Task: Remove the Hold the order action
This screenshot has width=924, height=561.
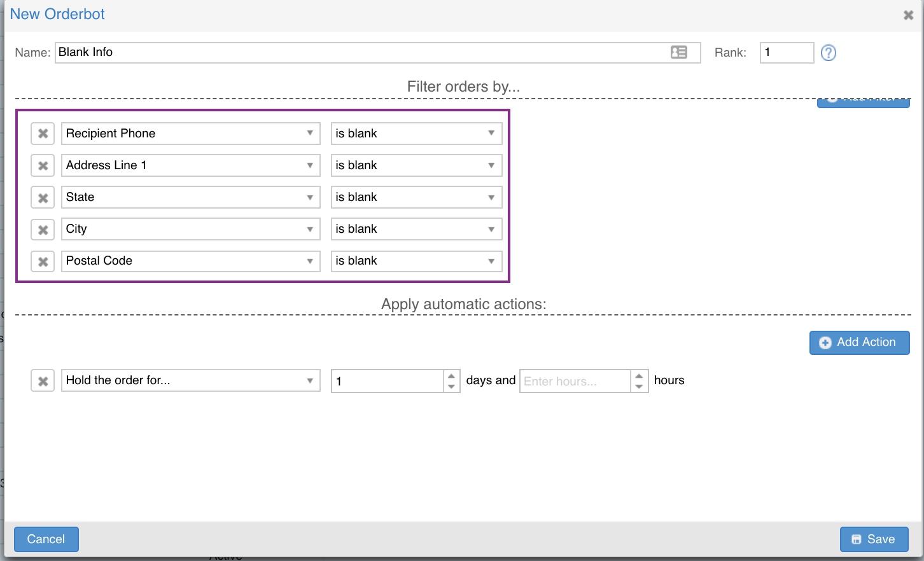Action: pos(43,380)
